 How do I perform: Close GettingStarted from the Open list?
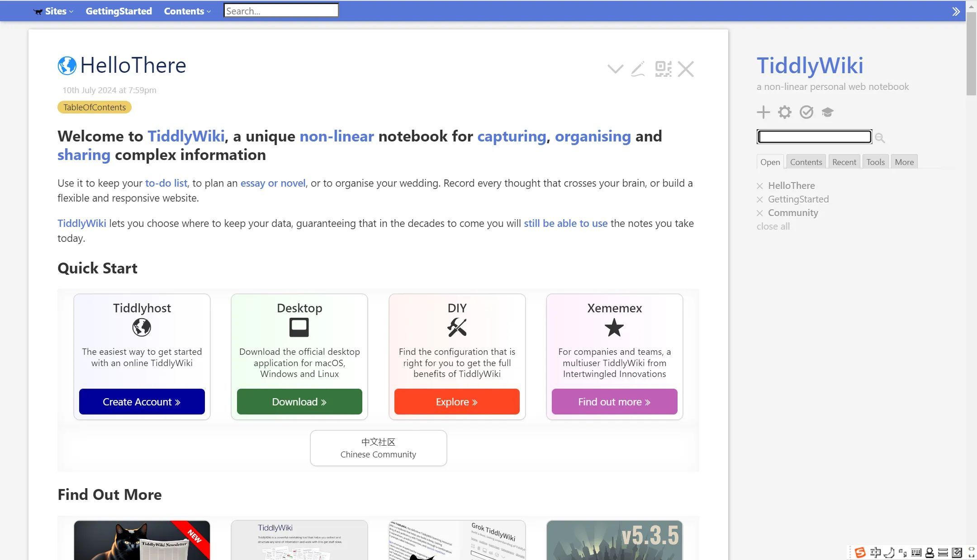(x=760, y=199)
